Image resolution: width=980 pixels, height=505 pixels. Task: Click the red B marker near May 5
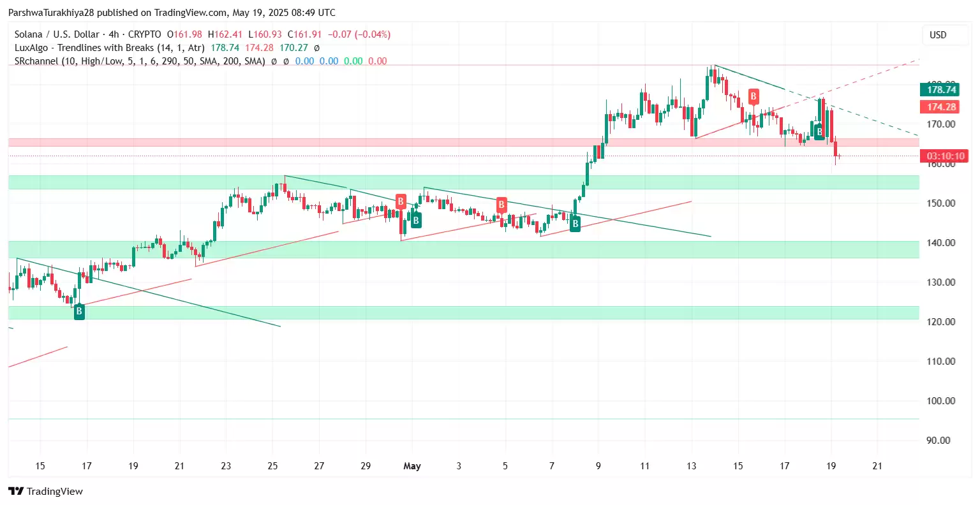coord(501,205)
